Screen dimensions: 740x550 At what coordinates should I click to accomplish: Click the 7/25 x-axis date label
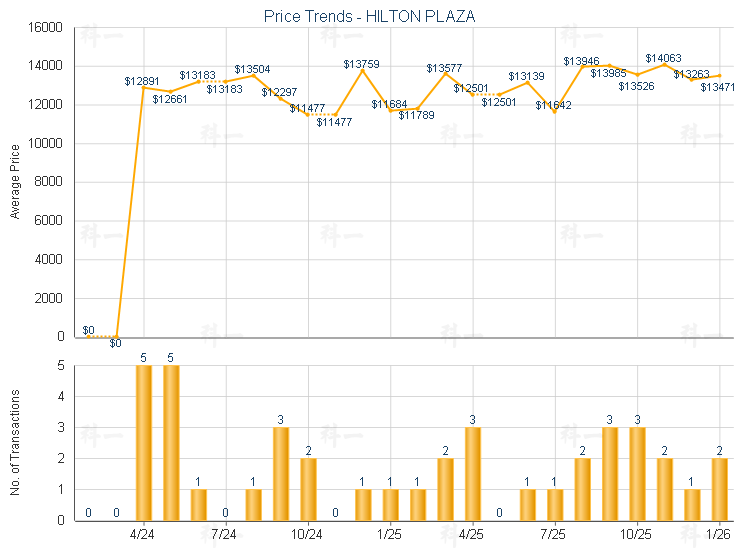tap(555, 534)
